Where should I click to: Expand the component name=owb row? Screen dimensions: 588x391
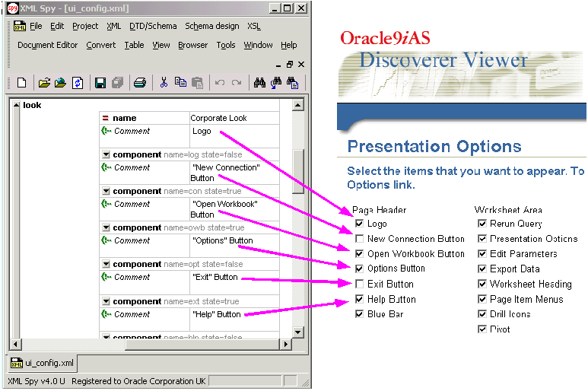pyautogui.click(x=106, y=227)
